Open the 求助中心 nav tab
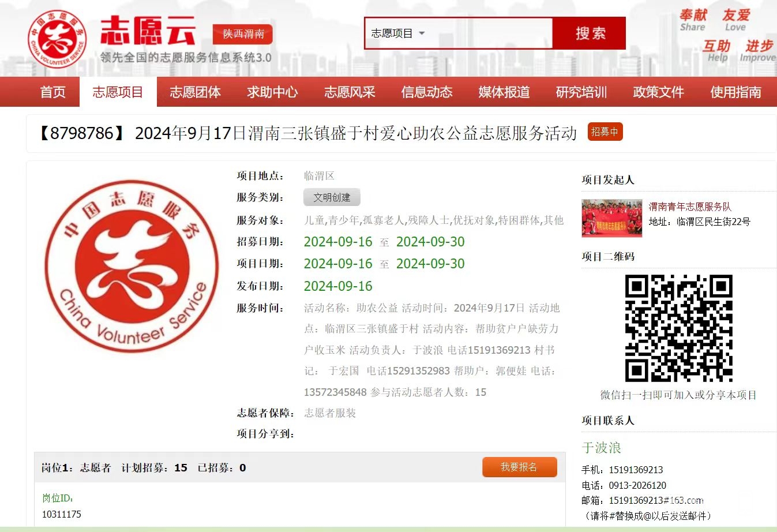This screenshot has width=777, height=532. 272,92
